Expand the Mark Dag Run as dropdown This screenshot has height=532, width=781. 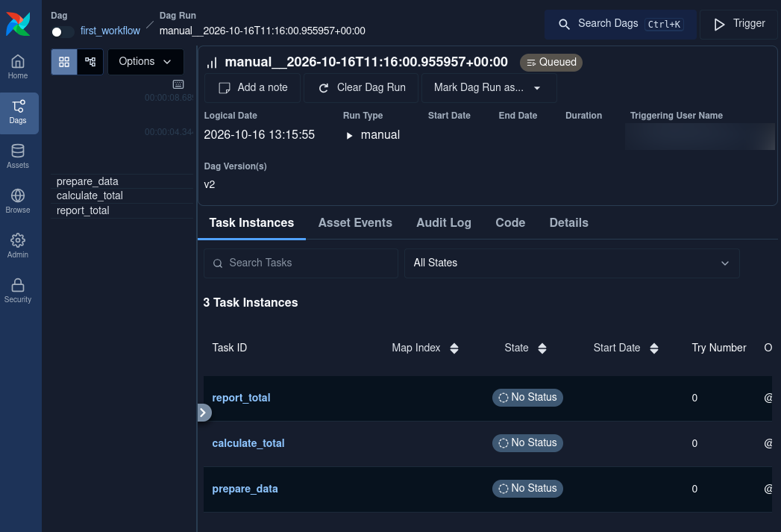pyautogui.click(x=489, y=87)
